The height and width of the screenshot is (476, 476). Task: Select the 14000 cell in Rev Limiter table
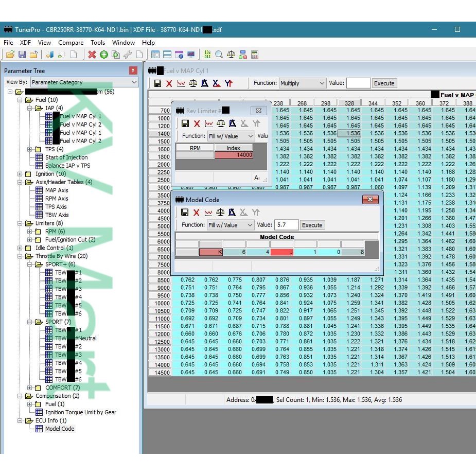(x=234, y=155)
